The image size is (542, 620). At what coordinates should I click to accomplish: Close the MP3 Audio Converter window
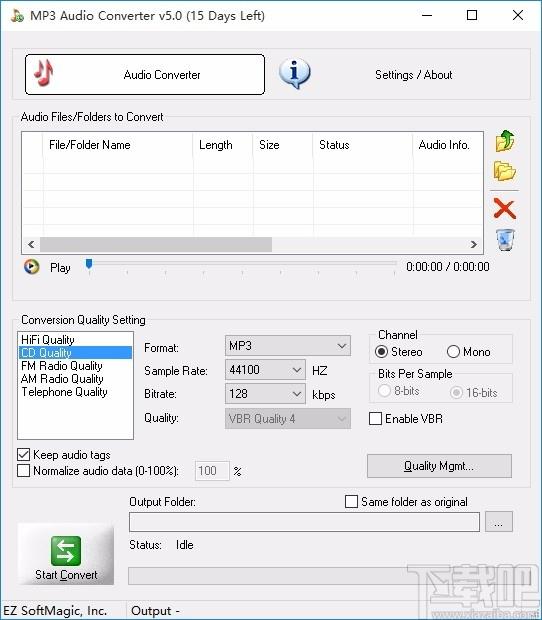(518, 15)
